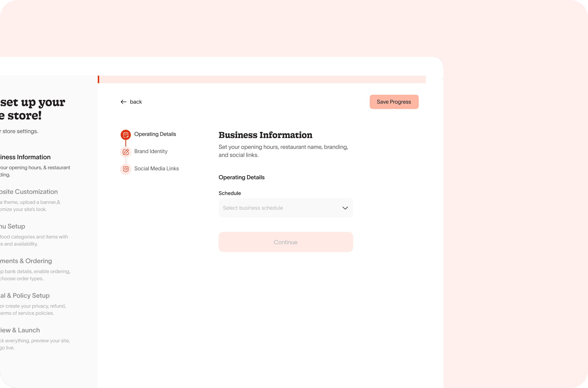Click the Operating Details step label

tap(155, 134)
